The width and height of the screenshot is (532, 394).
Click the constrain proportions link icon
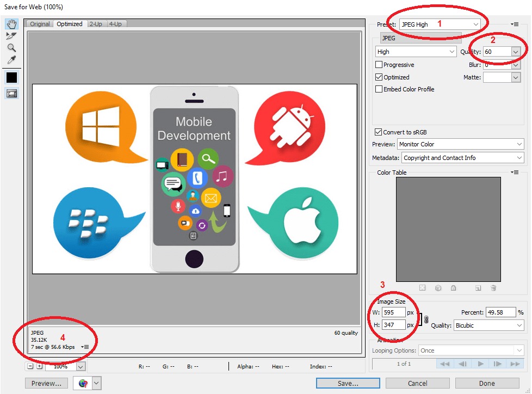[x=426, y=319]
